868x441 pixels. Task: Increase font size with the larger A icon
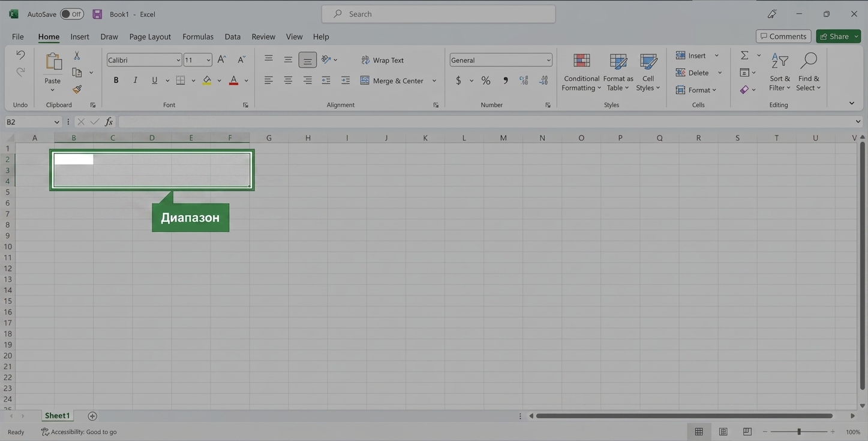222,60
